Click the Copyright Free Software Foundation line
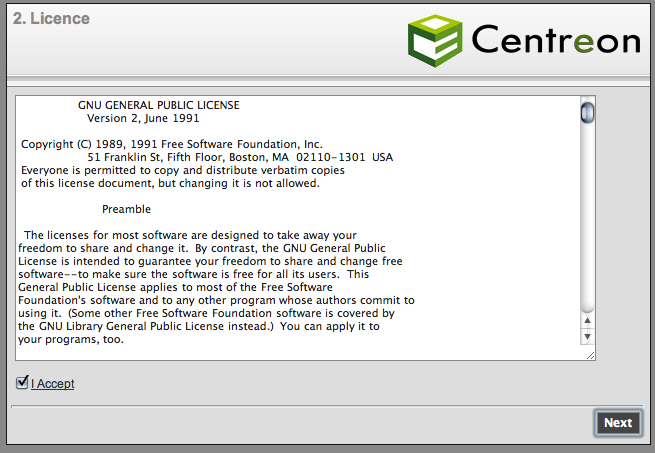This screenshot has width=655, height=453. click(x=171, y=144)
